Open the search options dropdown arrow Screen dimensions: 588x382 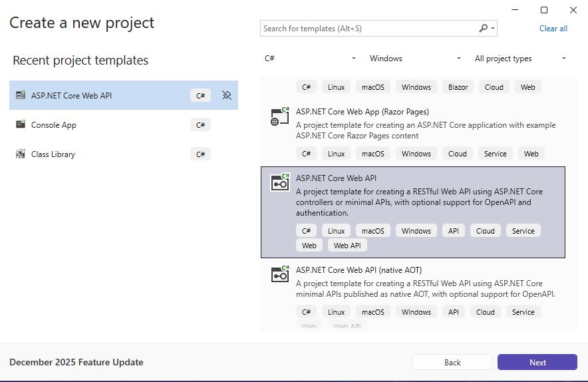coord(493,29)
